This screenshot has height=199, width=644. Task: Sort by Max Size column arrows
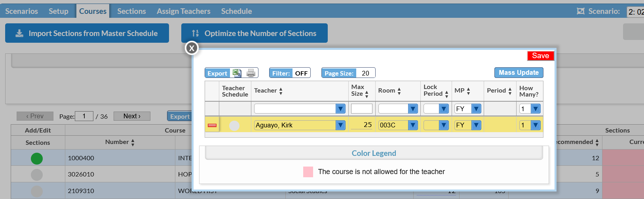[x=367, y=94]
